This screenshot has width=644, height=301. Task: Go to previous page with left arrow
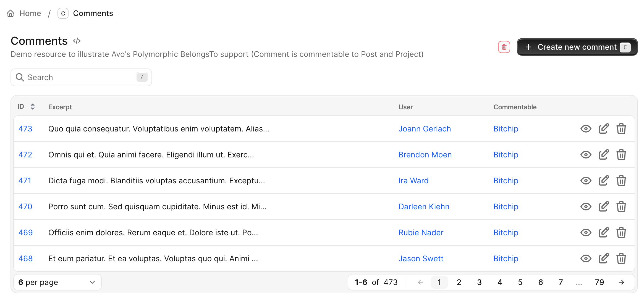point(420,282)
